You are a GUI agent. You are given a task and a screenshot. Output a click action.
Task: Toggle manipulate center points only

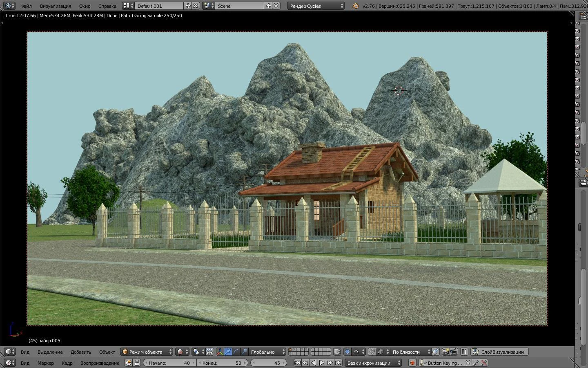(x=209, y=352)
